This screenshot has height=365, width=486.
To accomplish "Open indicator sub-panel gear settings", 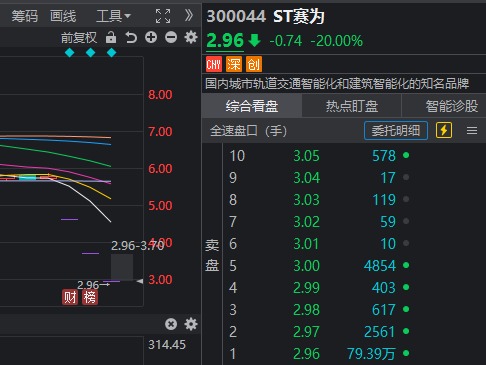I will tap(191, 324).
